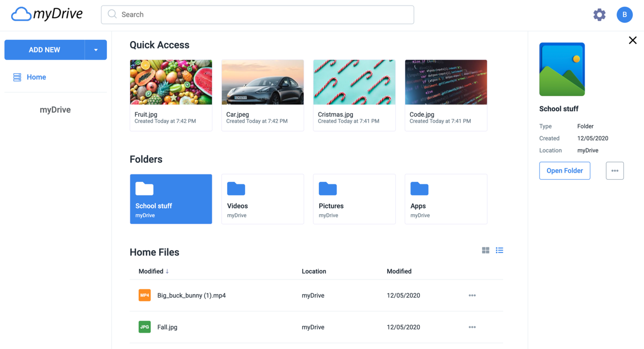Switch Home Files to list view
Viewport: 644px width, 349px height.
pos(500,250)
